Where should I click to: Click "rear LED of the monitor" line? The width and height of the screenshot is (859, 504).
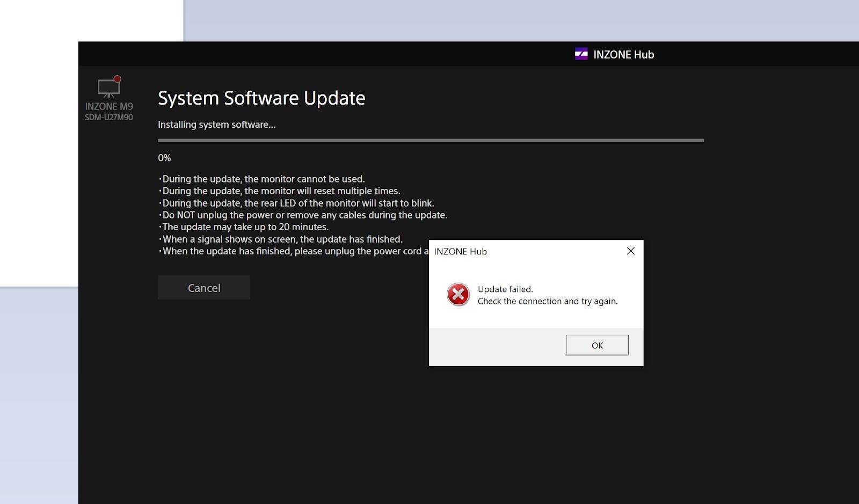(x=296, y=203)
